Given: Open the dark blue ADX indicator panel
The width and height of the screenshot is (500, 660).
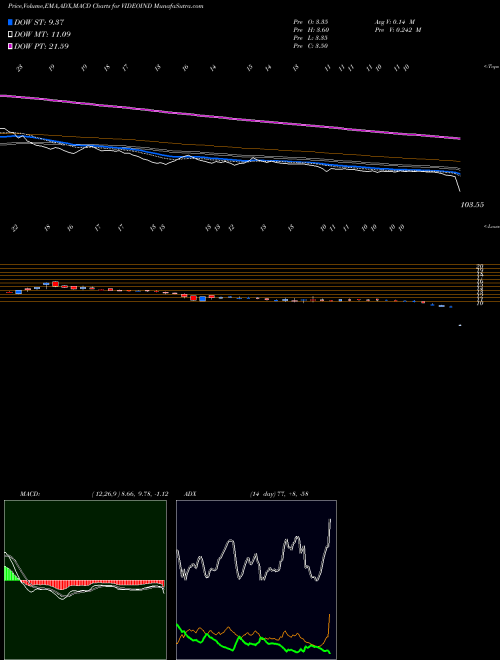Looking at the screenshot, I should (256, 580).
